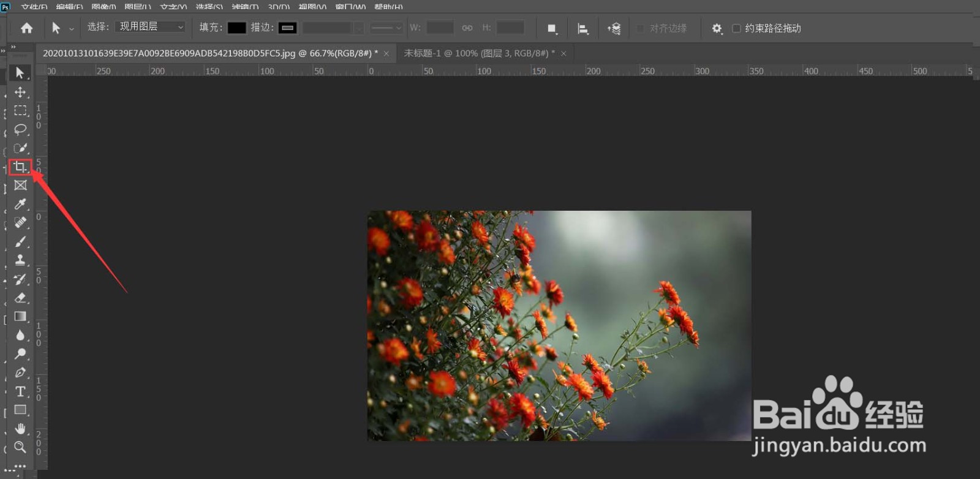980x479 pixels.
Task: Toggle the 对齐边缘 checkbox
Action: pyautogui.click(x=641, y=28)
